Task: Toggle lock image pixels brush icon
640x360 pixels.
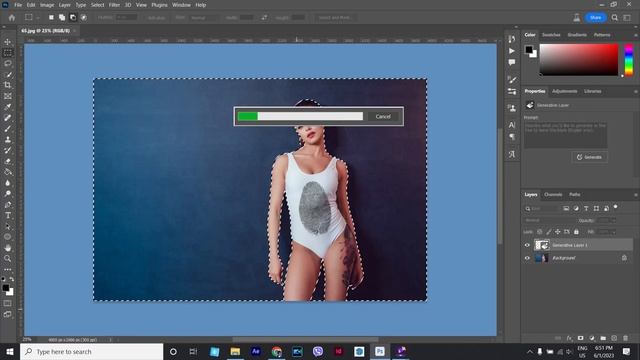Action: (x=549, y=232)
